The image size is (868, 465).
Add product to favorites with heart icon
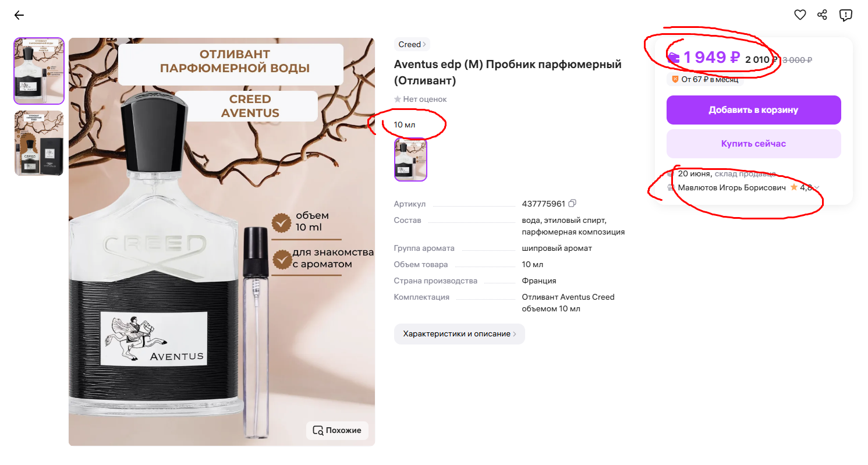[x=800, y=15]
